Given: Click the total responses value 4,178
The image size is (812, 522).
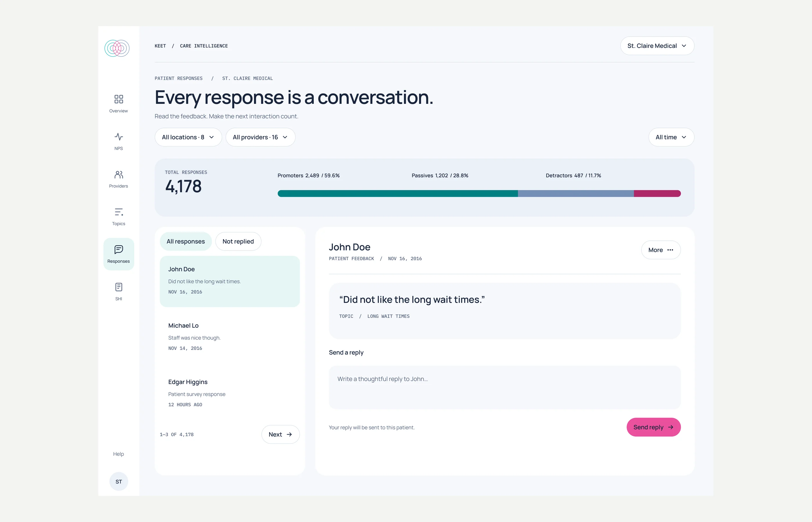Looking at the screenshot, I should coord(183,186).
